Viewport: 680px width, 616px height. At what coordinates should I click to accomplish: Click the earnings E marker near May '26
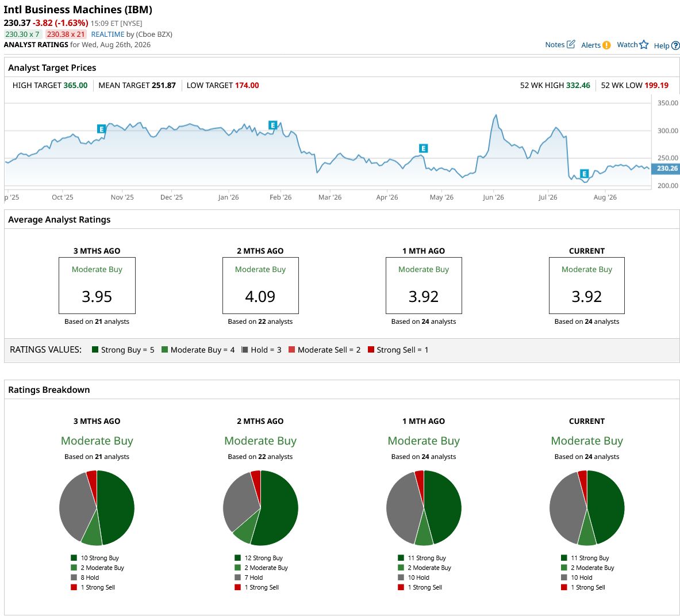tap(424, 148)
